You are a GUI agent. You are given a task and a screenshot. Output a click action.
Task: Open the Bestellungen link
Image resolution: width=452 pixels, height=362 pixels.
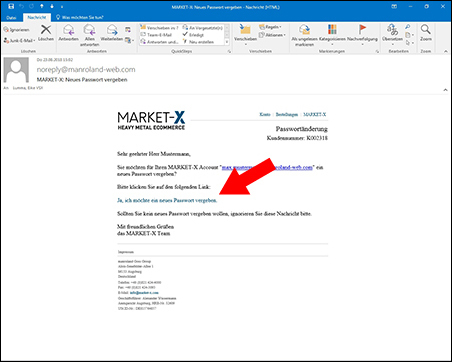pos(287,114)
